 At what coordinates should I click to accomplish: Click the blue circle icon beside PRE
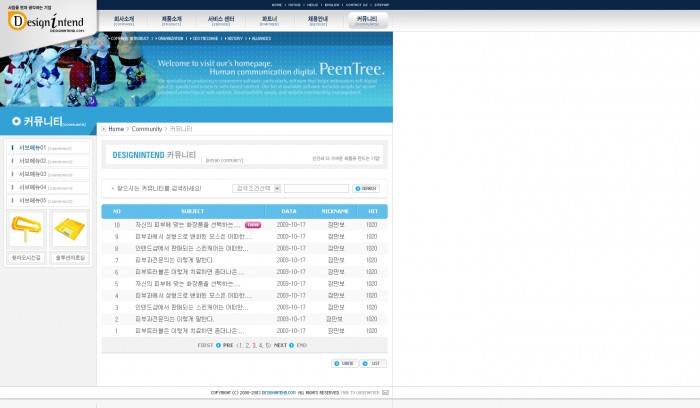218,345
